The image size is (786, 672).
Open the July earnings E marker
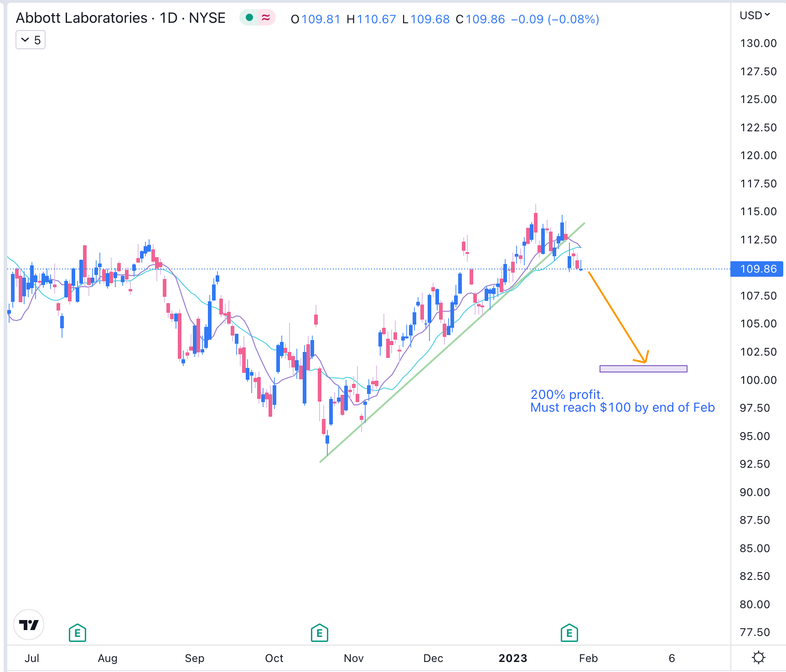[78, 633]
